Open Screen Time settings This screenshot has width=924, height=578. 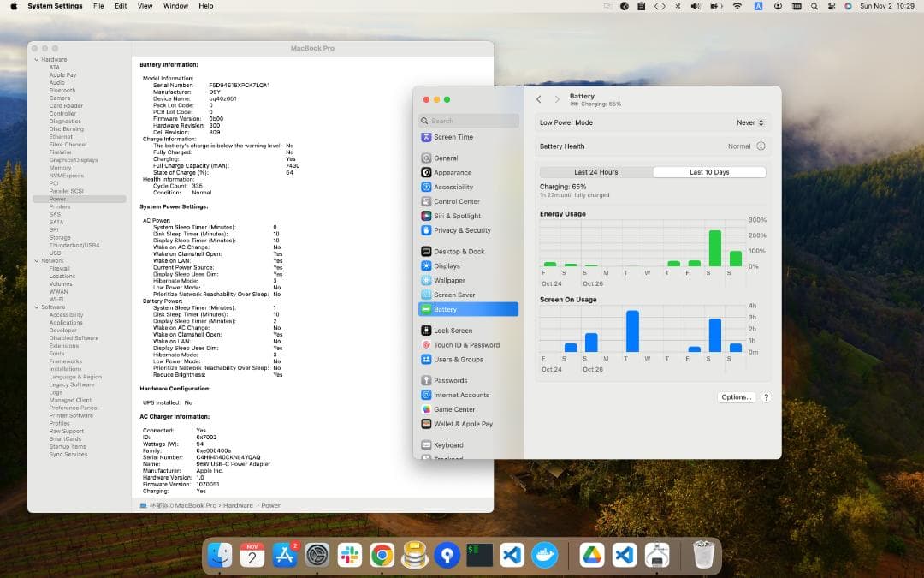pos(453,137)
